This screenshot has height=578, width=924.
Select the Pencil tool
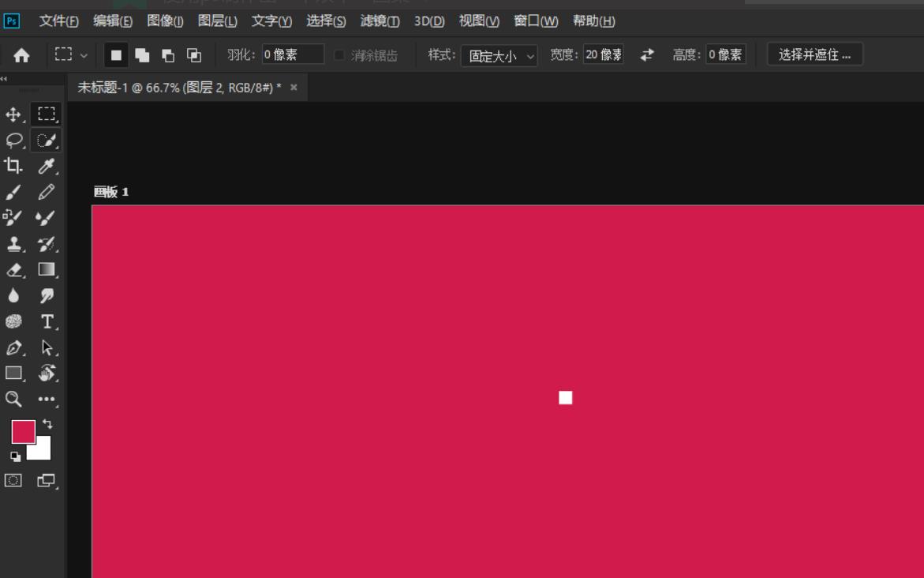click(x=46, y=192)
